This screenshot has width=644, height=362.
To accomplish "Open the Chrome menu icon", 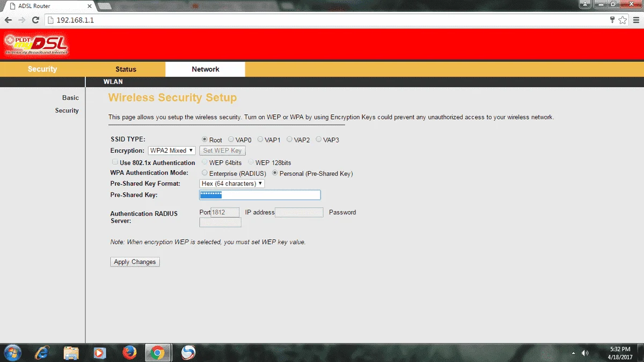I will (x=636, y=20).
